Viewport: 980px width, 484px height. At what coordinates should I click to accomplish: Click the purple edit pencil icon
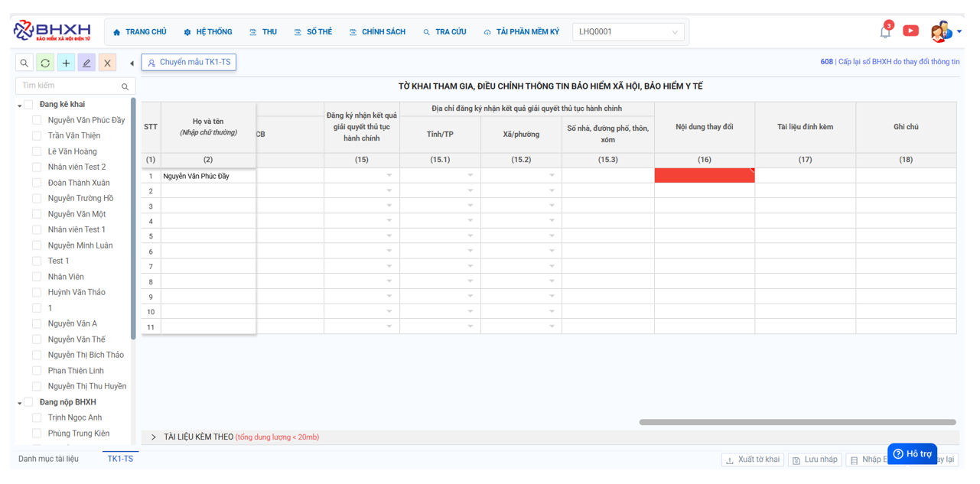click(x=86, y=63)
